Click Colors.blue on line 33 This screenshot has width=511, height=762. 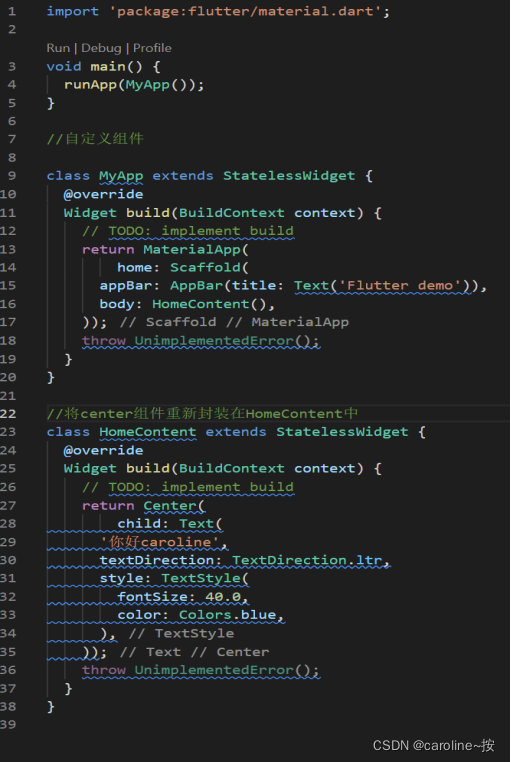pyautogui.click(x=227, y=615)
